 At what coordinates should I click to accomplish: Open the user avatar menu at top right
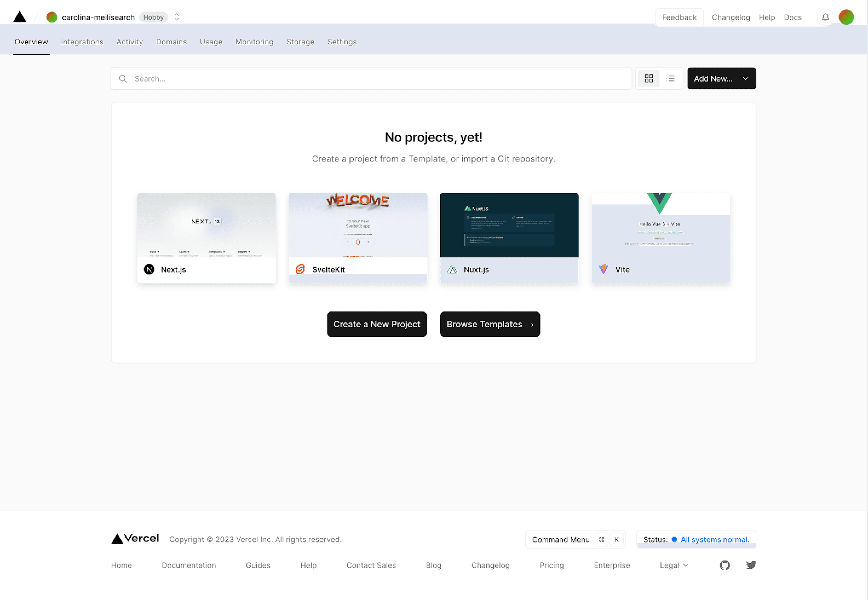click(846, 17)
